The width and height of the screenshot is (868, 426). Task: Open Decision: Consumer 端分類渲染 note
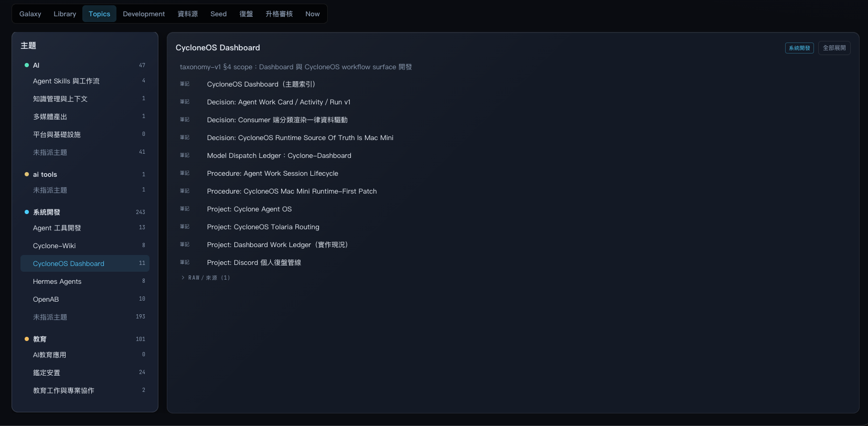coord(277,120)
